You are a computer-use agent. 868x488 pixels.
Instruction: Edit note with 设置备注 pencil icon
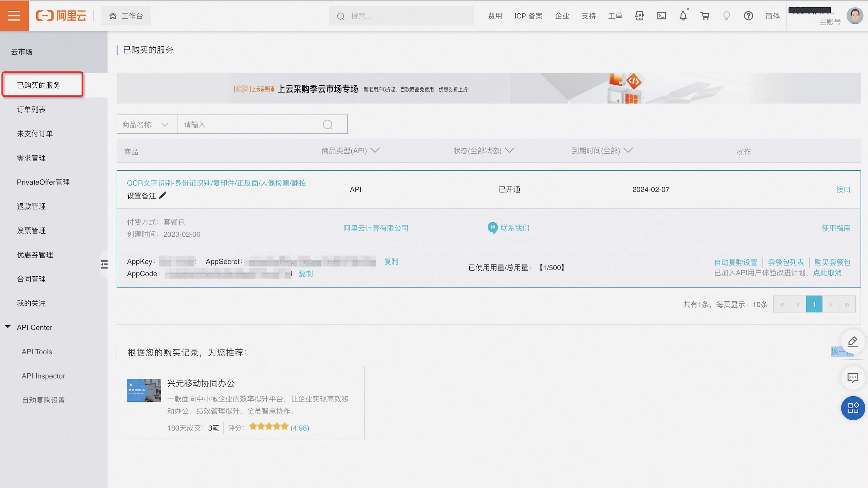pyautogui.click(x=163, y=195)
